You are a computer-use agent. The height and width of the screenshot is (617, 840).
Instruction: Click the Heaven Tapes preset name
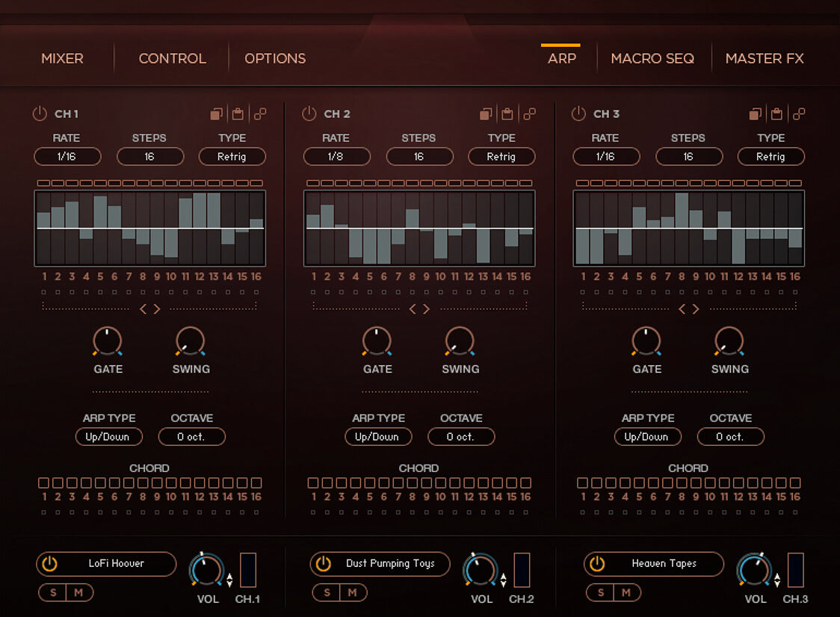pos(664,564)
